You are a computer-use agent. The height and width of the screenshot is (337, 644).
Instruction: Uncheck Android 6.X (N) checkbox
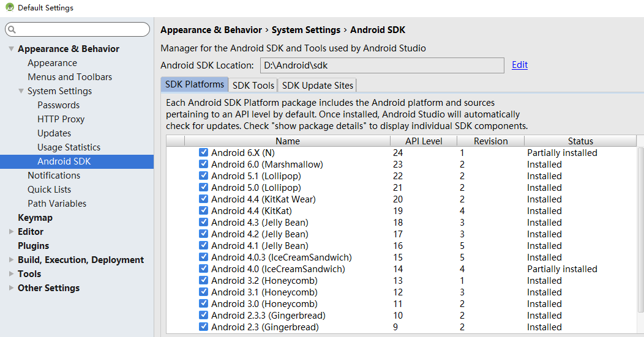click(203, 152)
